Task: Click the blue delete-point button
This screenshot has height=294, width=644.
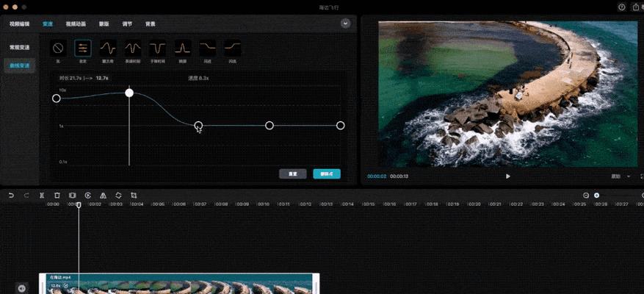Action: pyautogui.click(x=327, y=174)
